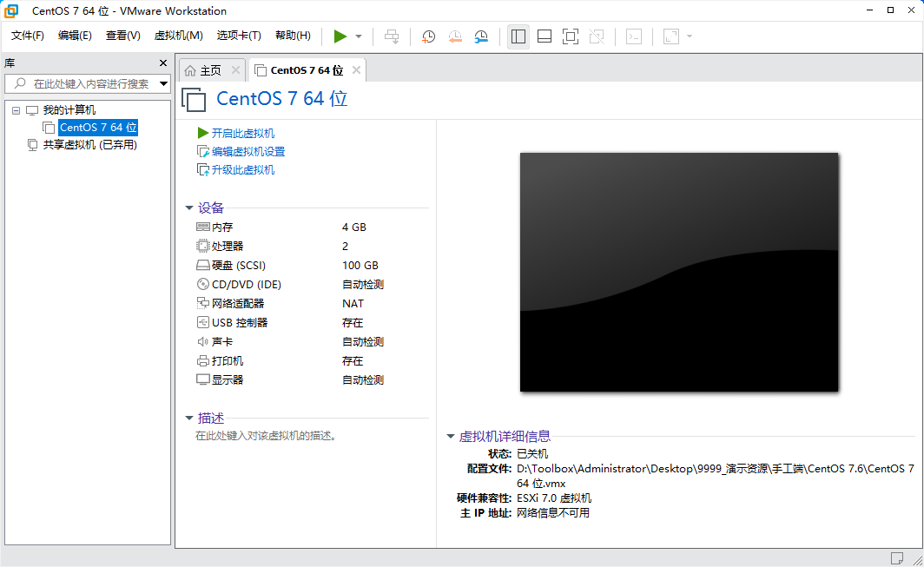This screenshot has width=924, height=567.
Task: Open memory settings via 内存 device icon
Action: [201, 227]
